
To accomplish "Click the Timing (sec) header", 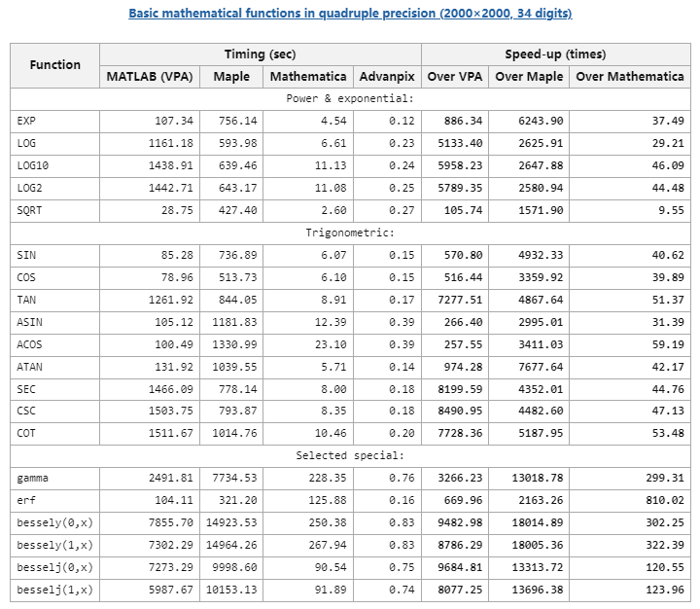I will 261,54.
